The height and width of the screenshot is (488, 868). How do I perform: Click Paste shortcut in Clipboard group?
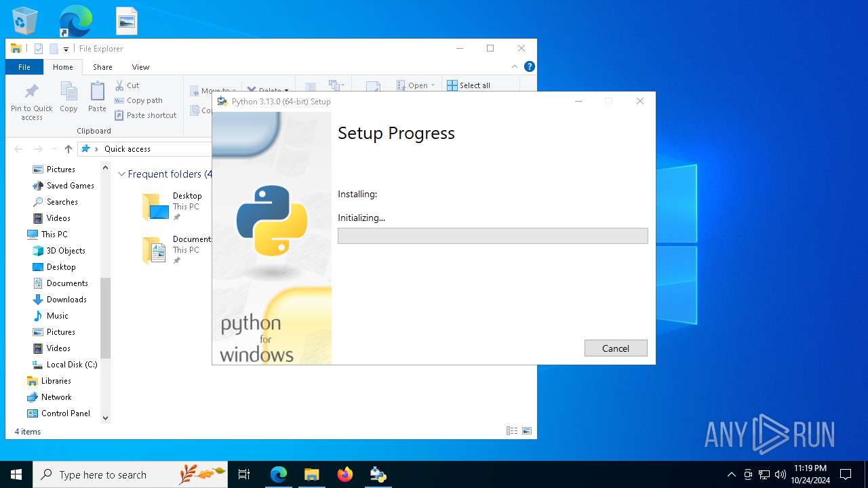[x=146, y=115]
